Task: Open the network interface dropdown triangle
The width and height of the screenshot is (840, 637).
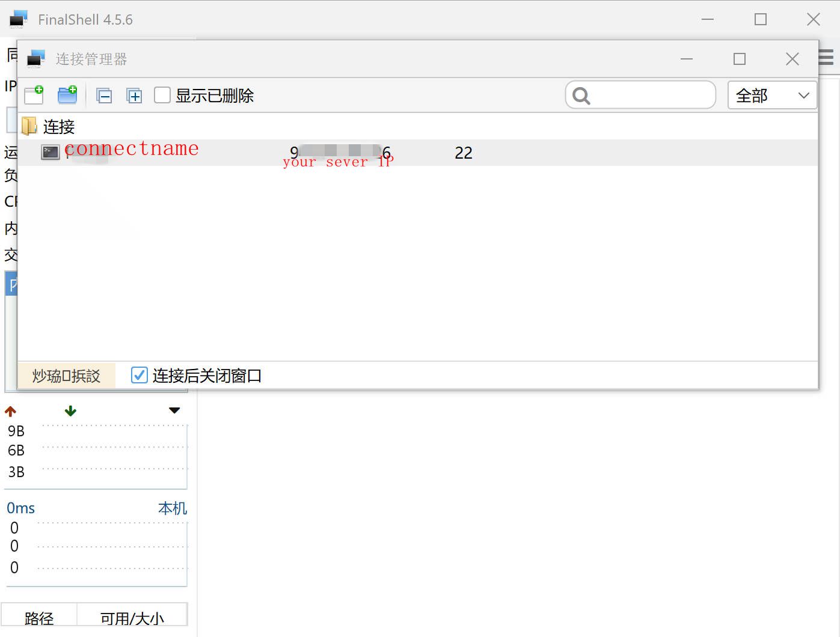Action: click(174, 410)
